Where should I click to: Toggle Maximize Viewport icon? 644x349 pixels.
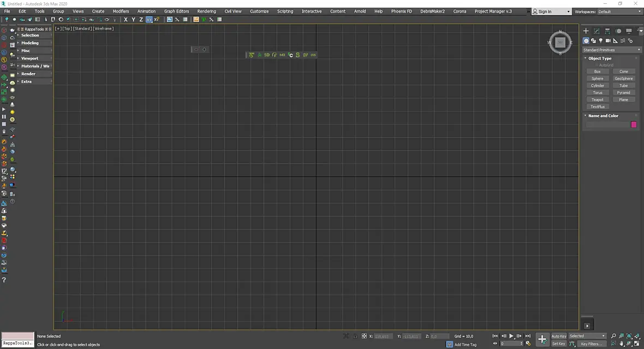pyautogui.click(x=637, y=344)
